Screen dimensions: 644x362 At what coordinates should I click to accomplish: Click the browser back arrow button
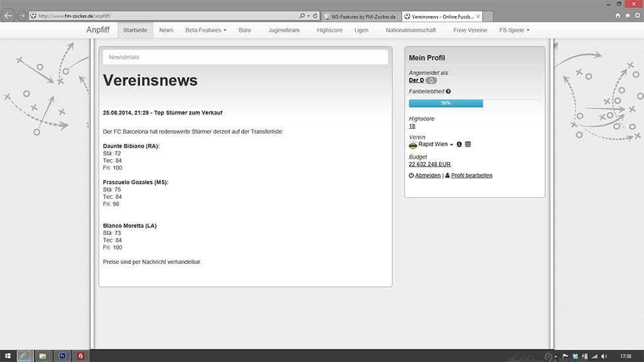[x=9, y=15]
